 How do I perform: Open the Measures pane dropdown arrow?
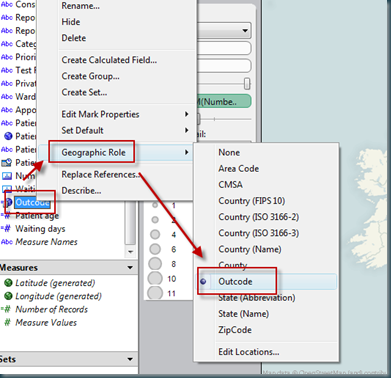(130, 268)
